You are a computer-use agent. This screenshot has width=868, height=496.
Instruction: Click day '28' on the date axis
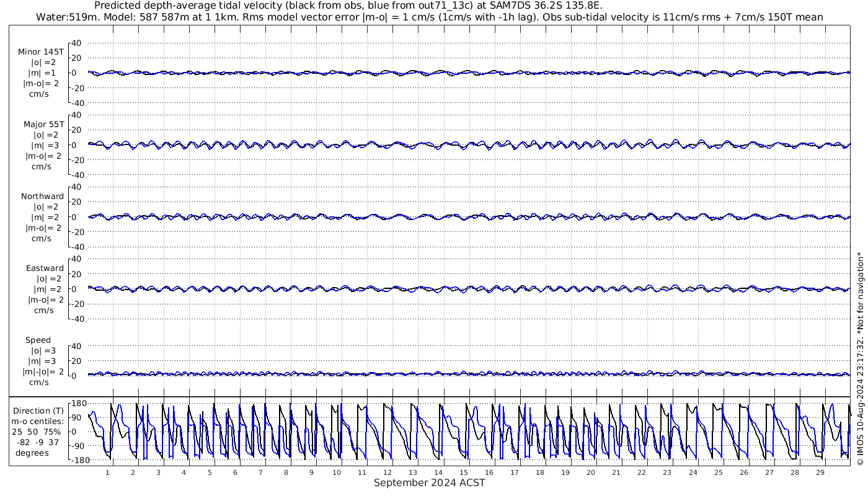pyautogui.click(x=794, y=472)
